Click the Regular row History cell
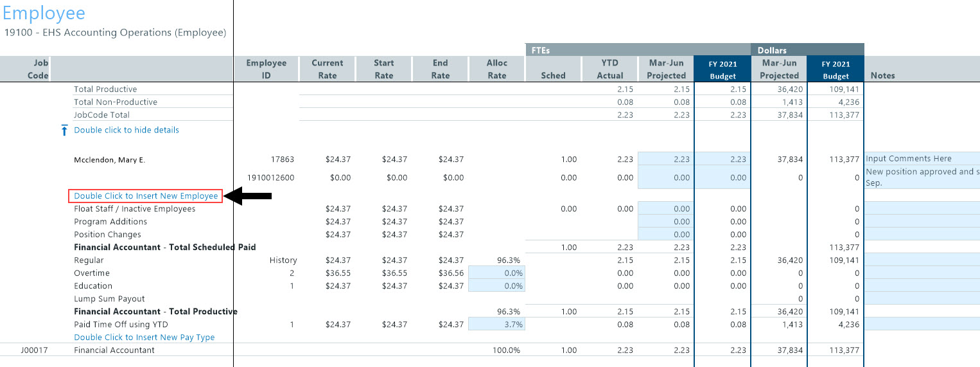This screenshot has height=367, width=980. pos(283,260)
